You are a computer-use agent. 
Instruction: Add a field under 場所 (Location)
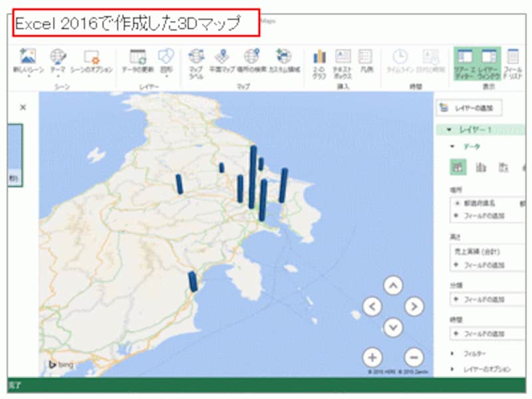coord(483,215)
